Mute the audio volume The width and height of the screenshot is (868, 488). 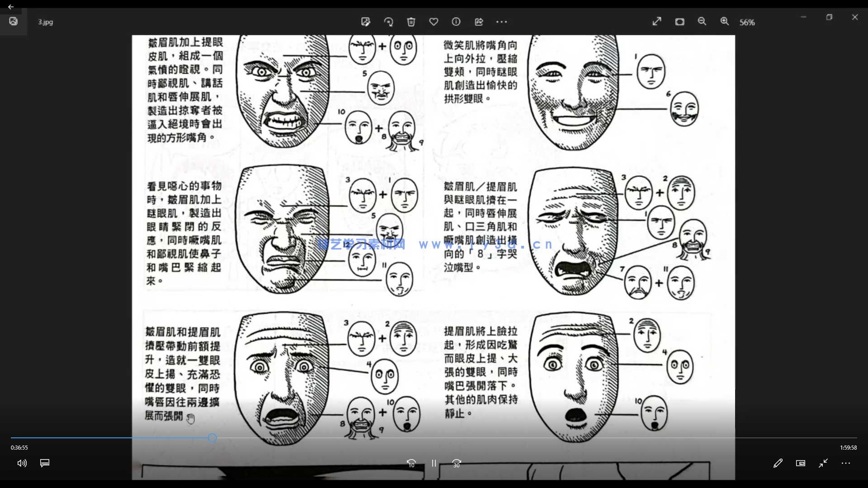(x=21, y=463)
